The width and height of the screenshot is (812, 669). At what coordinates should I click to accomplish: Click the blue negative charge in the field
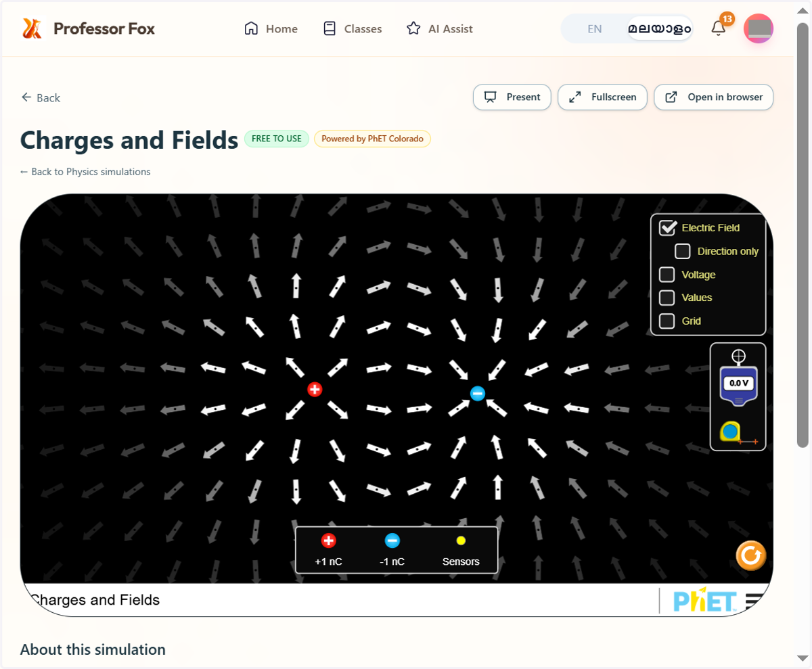coord(478,393)
